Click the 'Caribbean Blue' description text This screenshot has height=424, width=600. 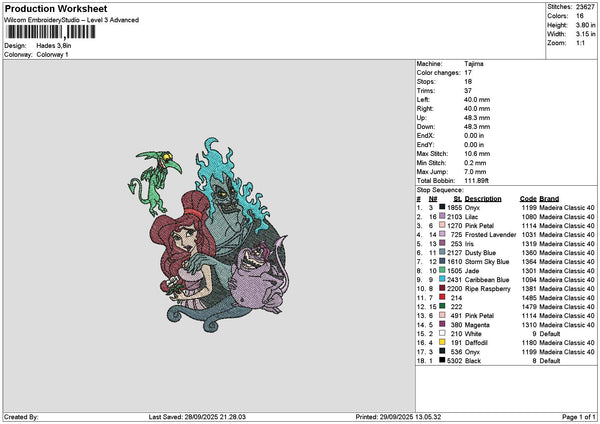(487, 279)
